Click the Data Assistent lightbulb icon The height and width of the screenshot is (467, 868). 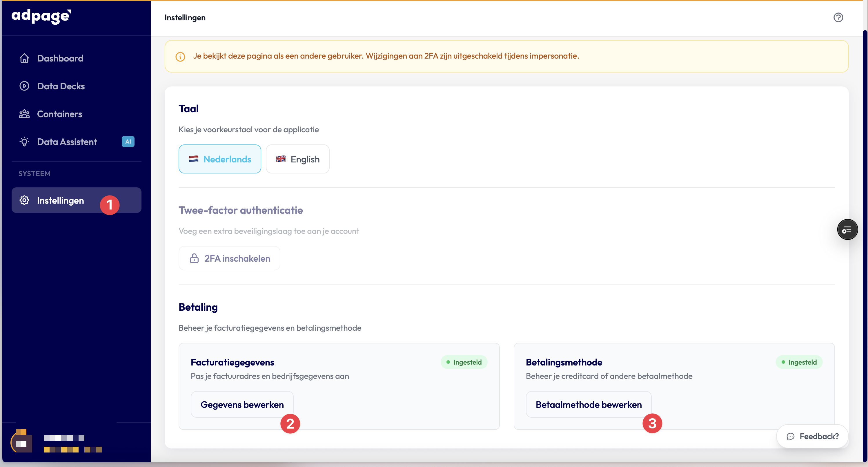[24, 142]
